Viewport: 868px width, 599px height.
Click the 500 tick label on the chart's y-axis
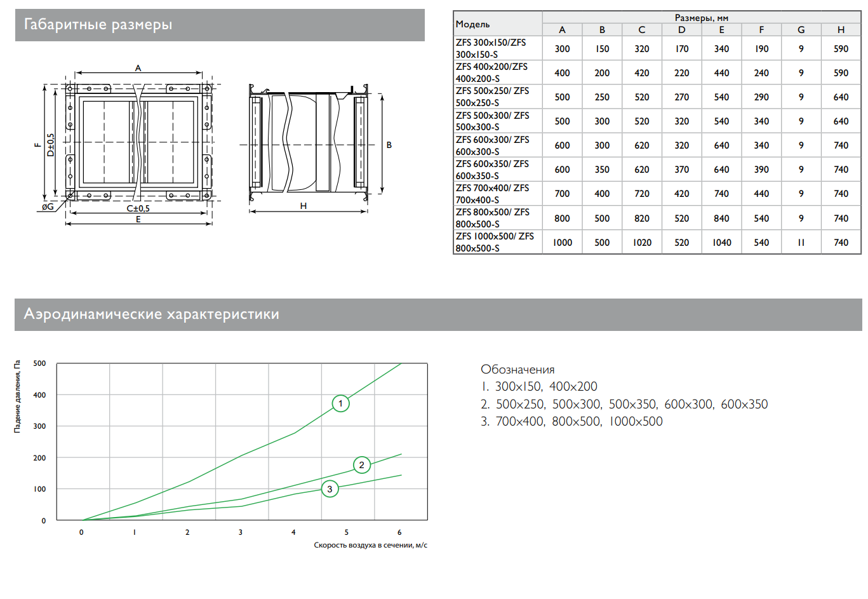point(39,363)
